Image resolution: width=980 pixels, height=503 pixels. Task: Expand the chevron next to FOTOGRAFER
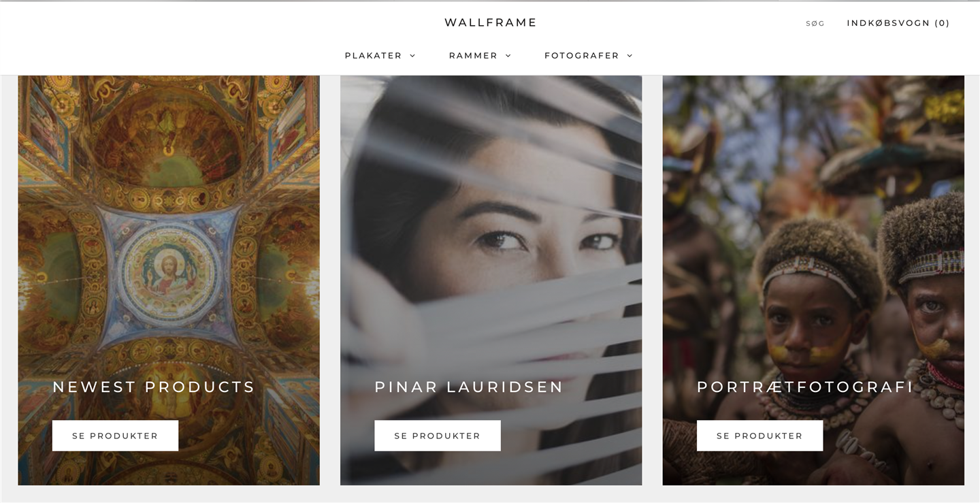(630, 56)
